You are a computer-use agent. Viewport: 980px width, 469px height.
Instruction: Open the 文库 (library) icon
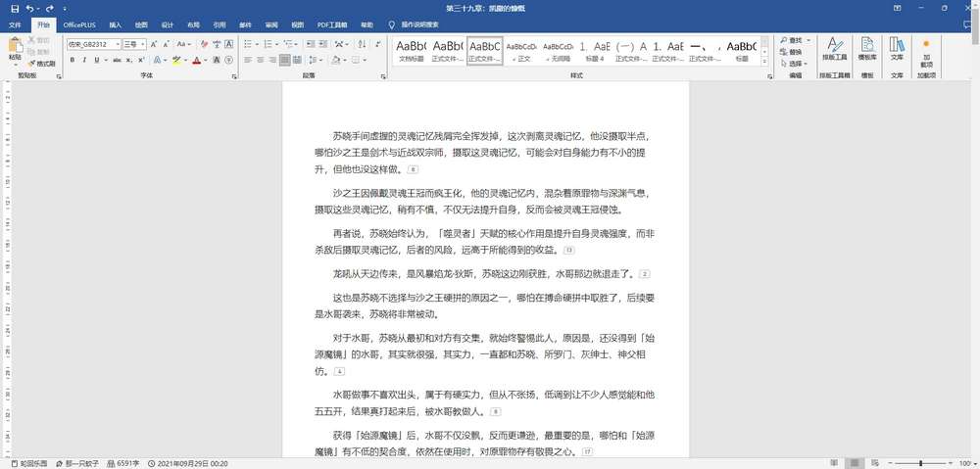click(x=897, y=49)
